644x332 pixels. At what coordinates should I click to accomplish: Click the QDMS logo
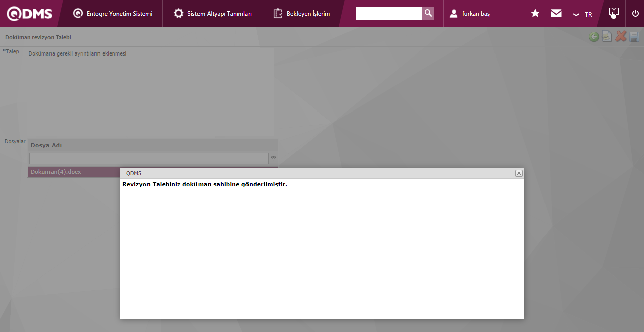29,14
